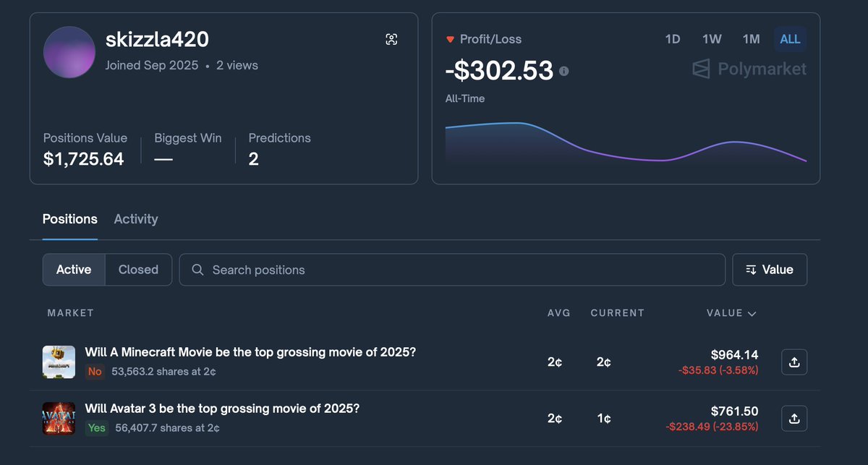
Task: Show Closed positions
Action: 138,270
